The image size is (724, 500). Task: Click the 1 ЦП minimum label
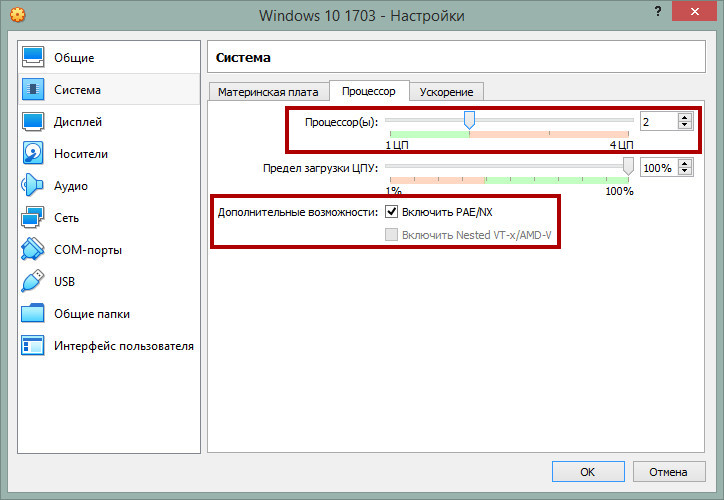click(397, 145)
